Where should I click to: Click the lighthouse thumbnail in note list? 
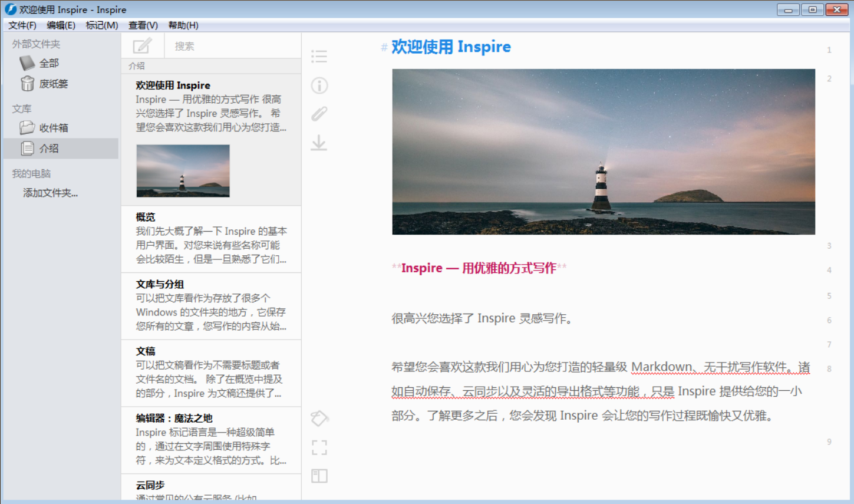pyautogui.click(x=183, y=171)
